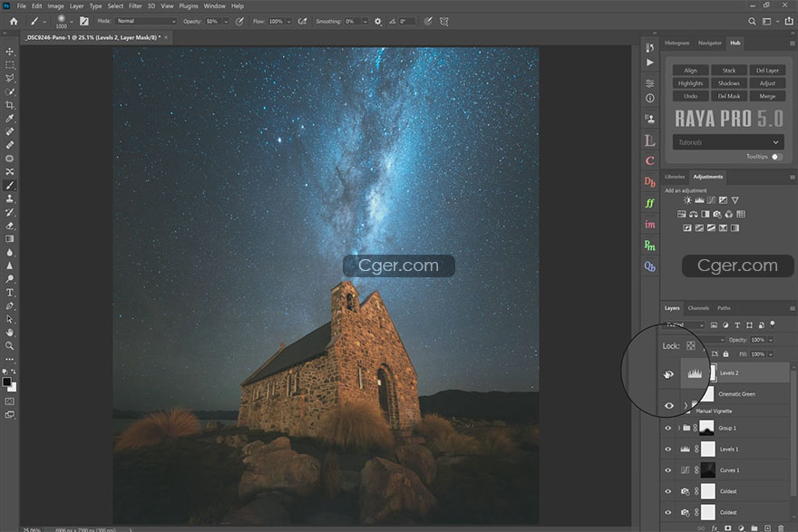Viewport: 798px width, 532px height.
Task: Open the brush Opacity slider arrow
Action: pos(226,22)
